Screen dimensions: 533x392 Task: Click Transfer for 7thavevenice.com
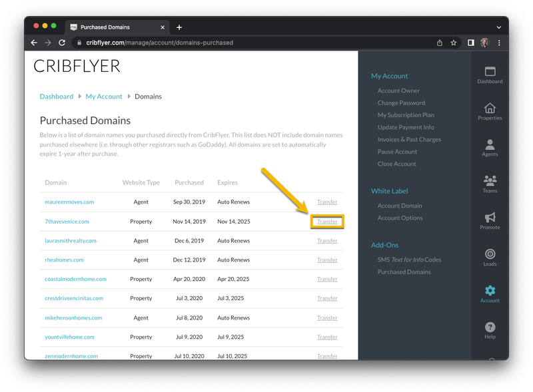[x=327, y=222]
